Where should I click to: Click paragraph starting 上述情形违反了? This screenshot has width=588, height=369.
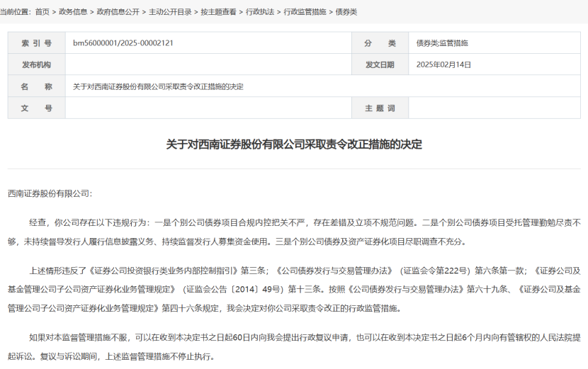pyautogui.click(x=294, y=290)
